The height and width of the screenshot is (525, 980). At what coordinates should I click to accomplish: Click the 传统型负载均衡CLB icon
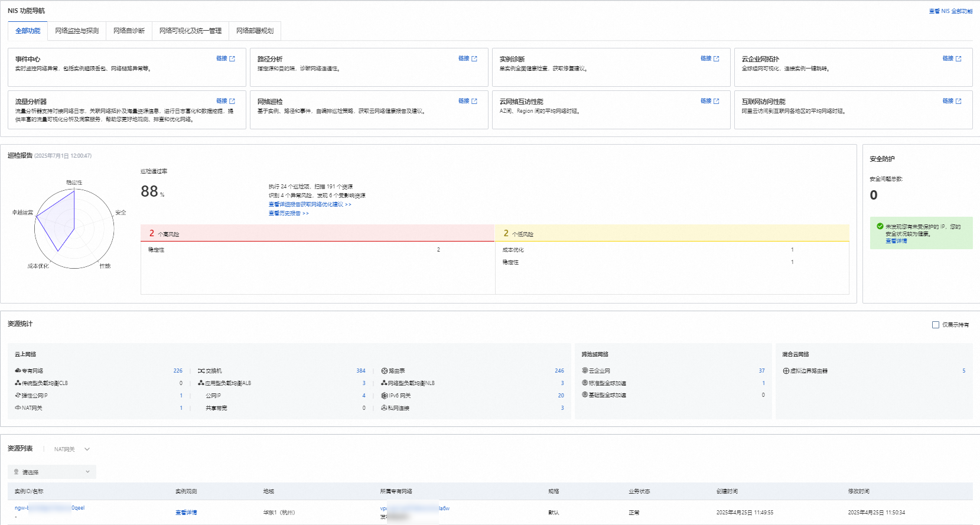[18, 383]
